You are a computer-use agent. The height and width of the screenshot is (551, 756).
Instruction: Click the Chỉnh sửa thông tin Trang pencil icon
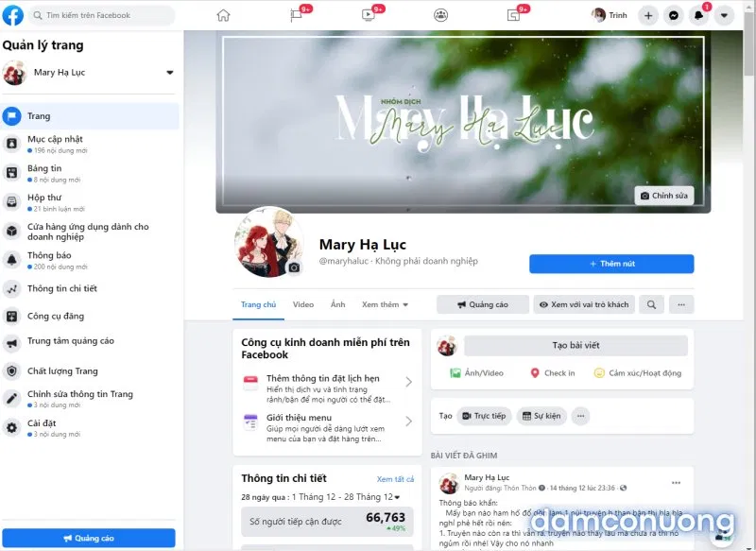(x=12, y=399)
